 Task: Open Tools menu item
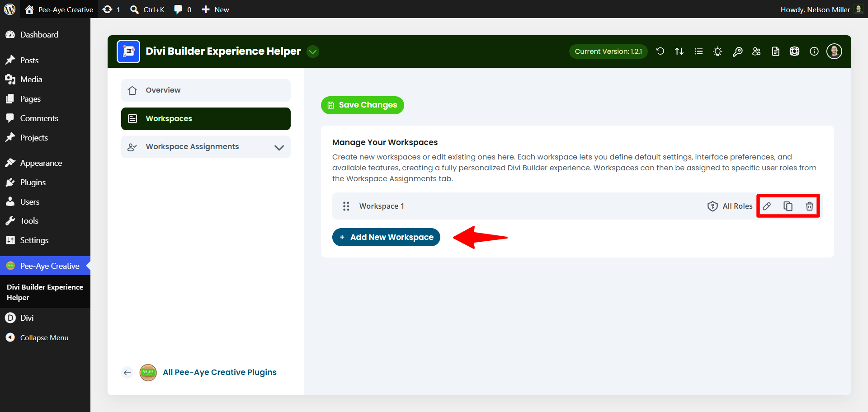(45, 221)
